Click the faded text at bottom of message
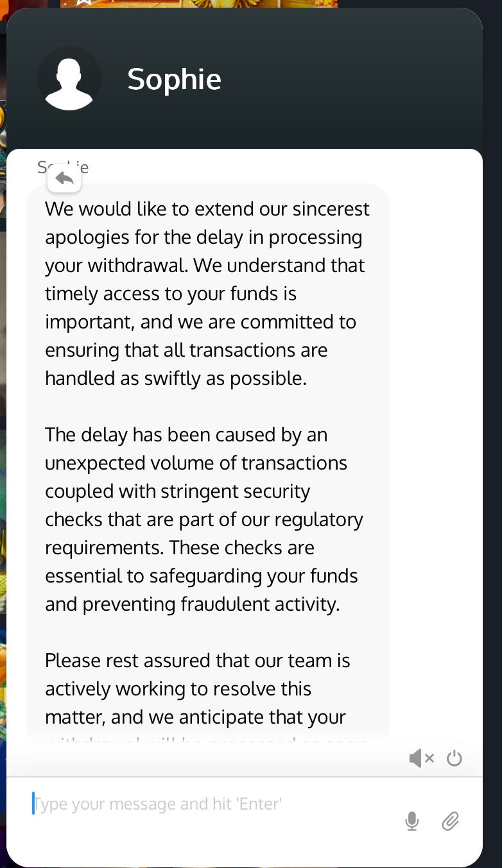This screenshot has height=868, width=502. 205,739
